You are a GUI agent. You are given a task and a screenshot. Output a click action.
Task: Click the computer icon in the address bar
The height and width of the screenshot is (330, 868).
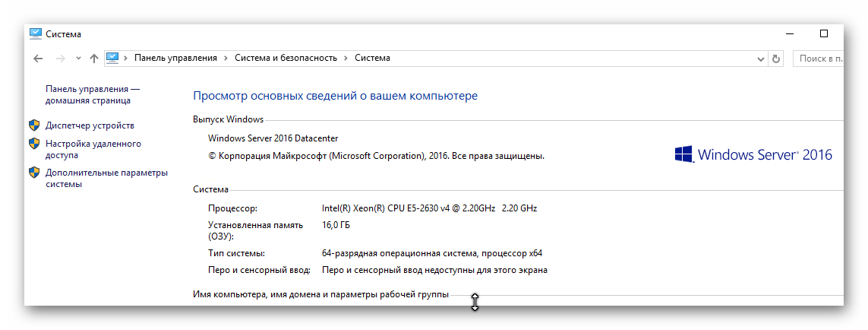pos(112,58)
